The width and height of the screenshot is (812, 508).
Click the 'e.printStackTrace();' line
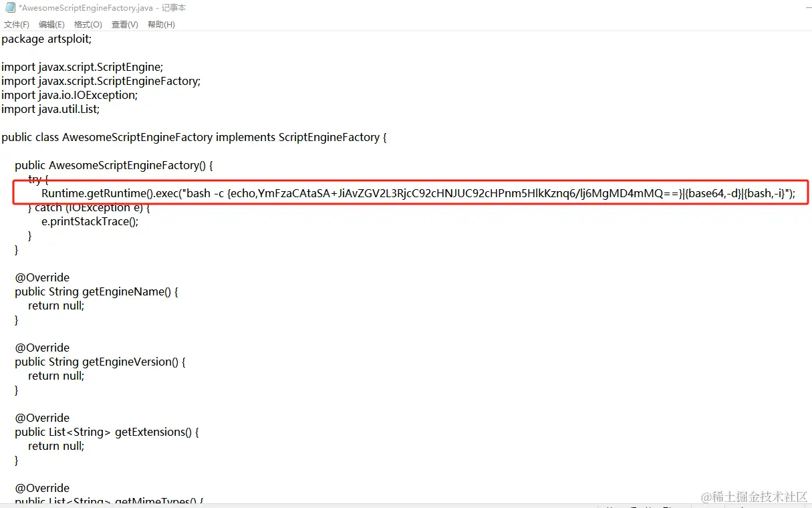tap(90, 221)
